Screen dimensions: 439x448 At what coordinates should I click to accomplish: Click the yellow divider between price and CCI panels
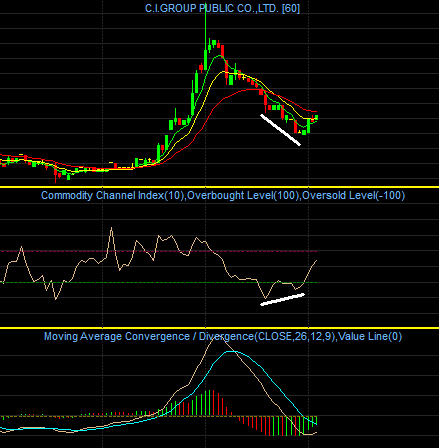(219, 187)
